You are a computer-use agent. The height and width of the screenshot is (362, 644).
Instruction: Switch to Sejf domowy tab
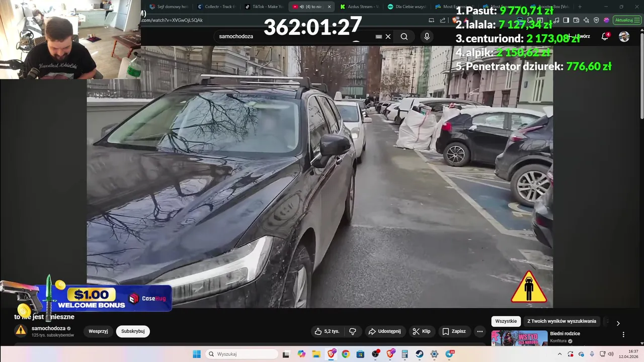pyautogui.click(x=168, y=7)
